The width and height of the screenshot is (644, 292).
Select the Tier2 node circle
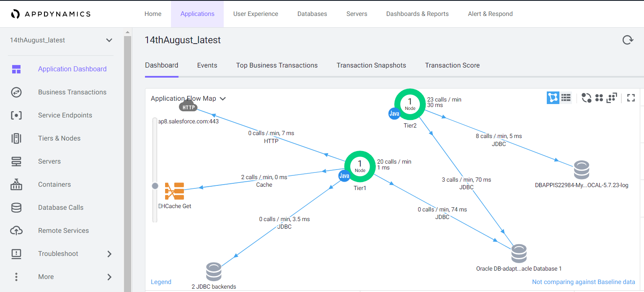(410, 104)
